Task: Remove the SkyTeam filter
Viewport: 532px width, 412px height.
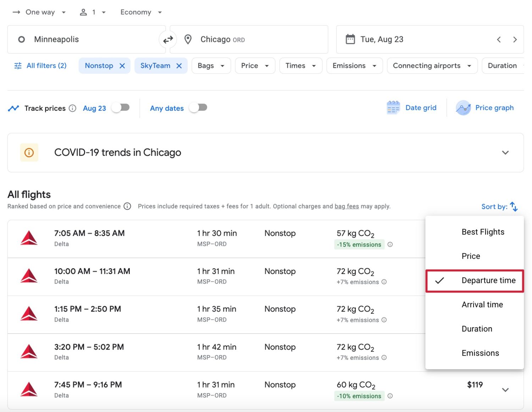Action: click(179, 65)
